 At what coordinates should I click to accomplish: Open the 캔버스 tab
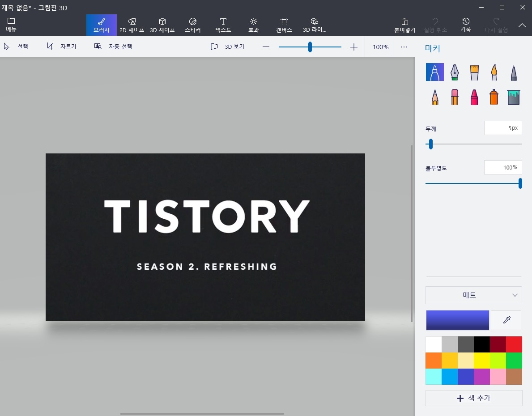284,25
